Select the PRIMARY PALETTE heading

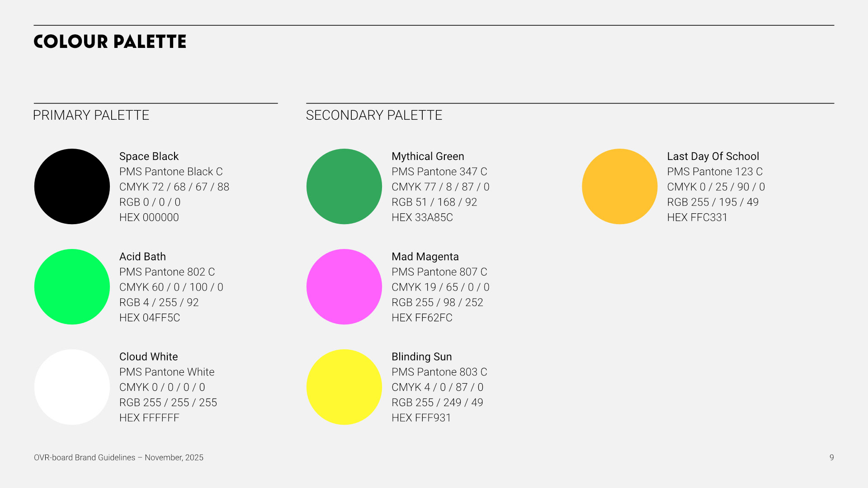[x=91, y=115]
